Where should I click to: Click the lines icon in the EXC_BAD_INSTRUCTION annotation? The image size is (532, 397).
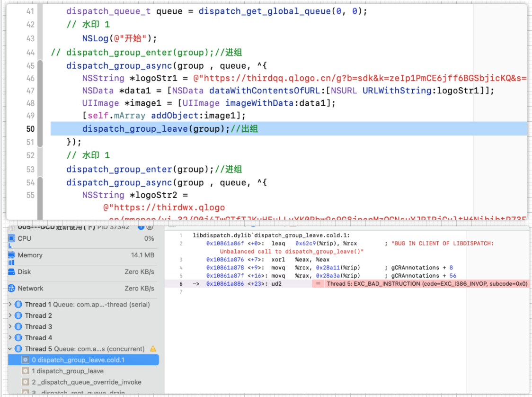pyautogui.click(x=318, y=284)
